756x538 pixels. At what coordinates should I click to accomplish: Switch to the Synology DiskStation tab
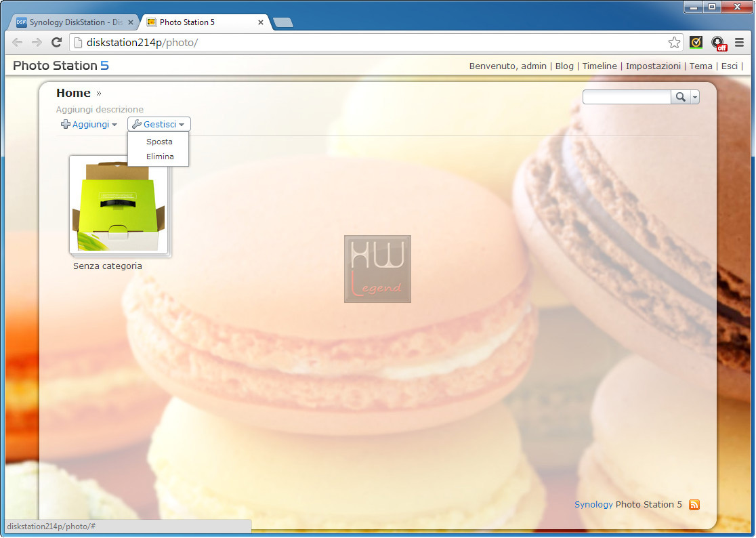(75, 22)
